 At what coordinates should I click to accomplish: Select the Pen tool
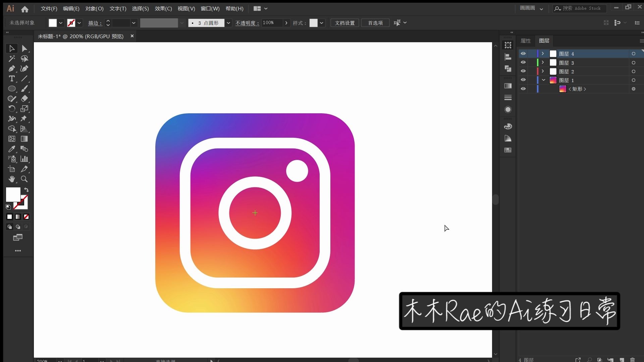pos(12,69)
